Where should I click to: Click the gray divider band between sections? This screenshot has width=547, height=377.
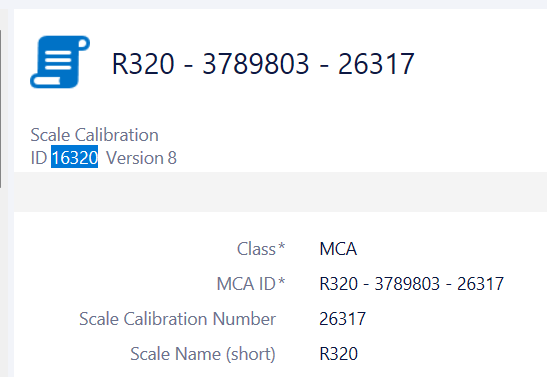click(280, 192)
